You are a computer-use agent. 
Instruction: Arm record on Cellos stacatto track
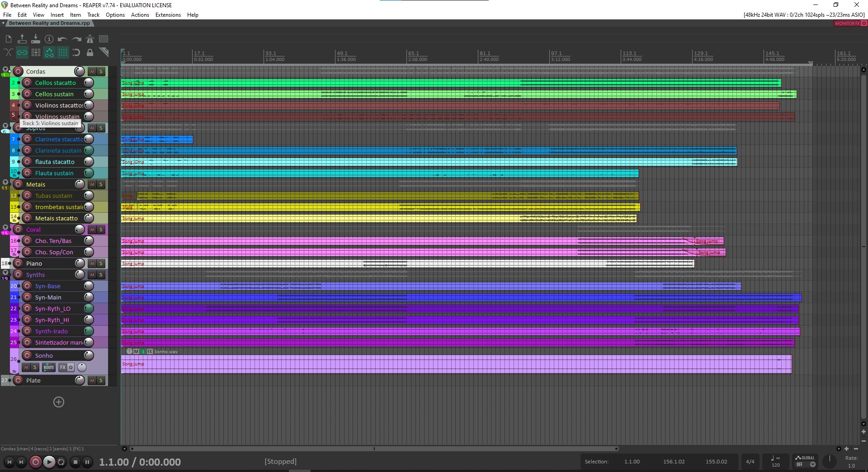[x=27, y=83]
